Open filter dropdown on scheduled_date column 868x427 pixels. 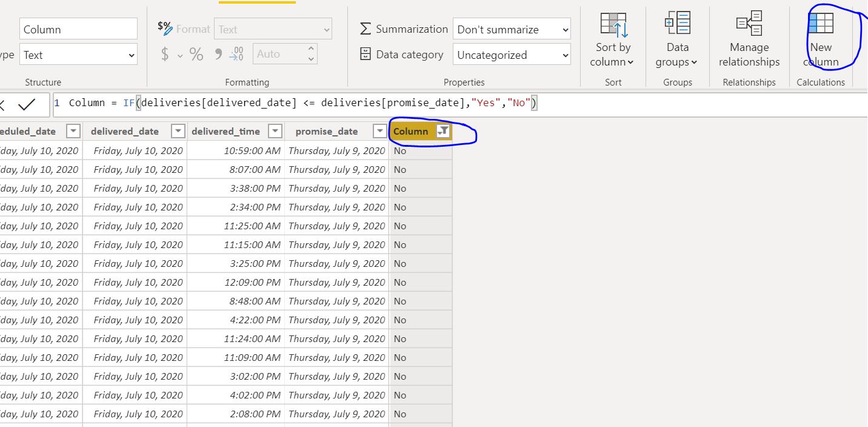[x=73, y=131]
